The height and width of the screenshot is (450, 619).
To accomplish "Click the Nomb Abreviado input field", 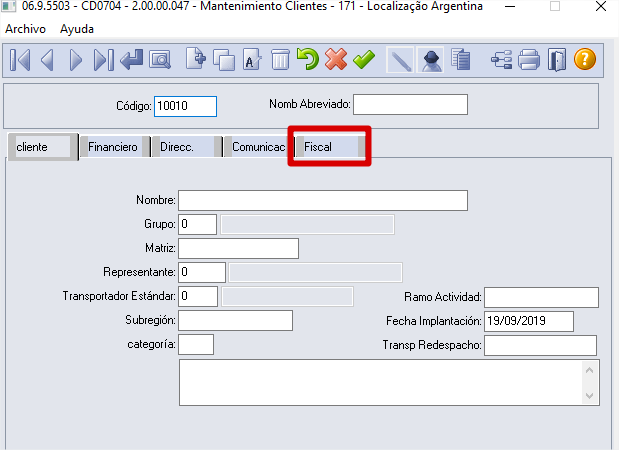I will click(x=411, y=105).
